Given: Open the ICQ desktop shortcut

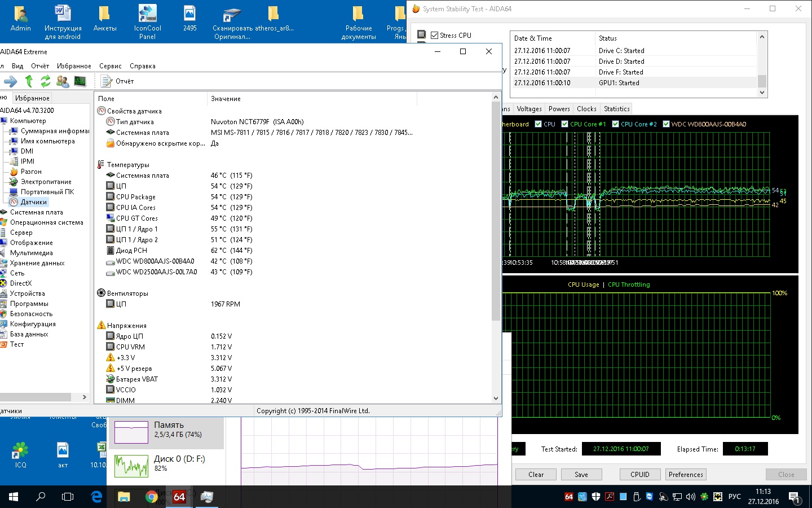Looking at the screenshot, I should (x=21, y=455).
